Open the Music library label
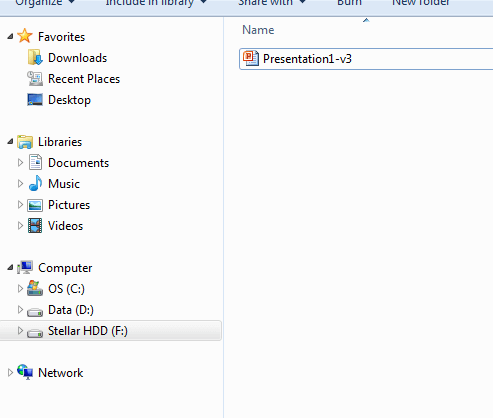The width and height of the screenshot is (493, 418). coord(64,184)
